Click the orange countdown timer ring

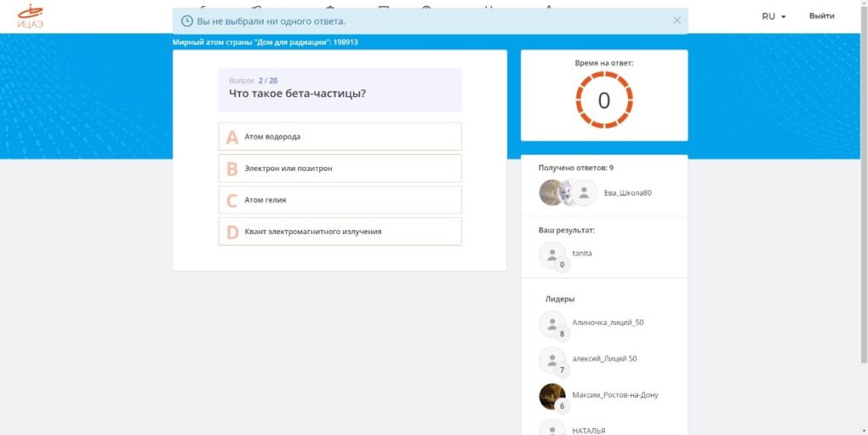point(603,100)
